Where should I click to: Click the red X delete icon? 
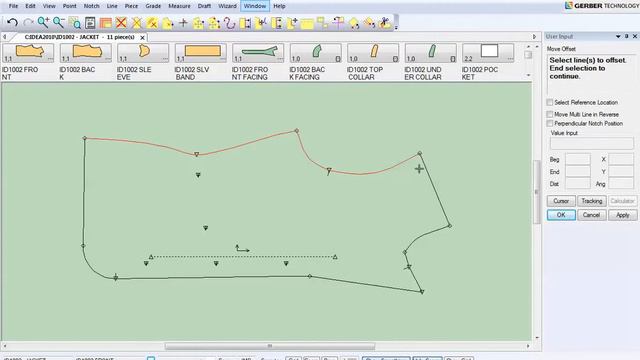pos(121,22)
